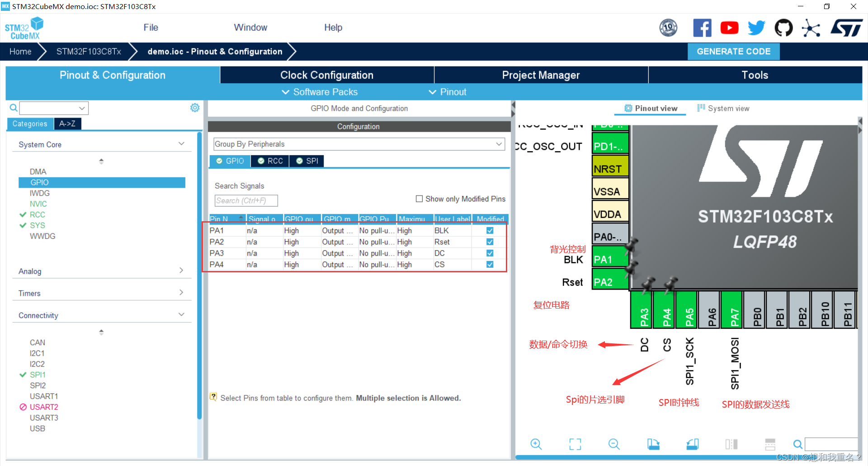Collapse the Connectivity category
The width and height of the screenshot is (868, 466).
click(181, 314)
